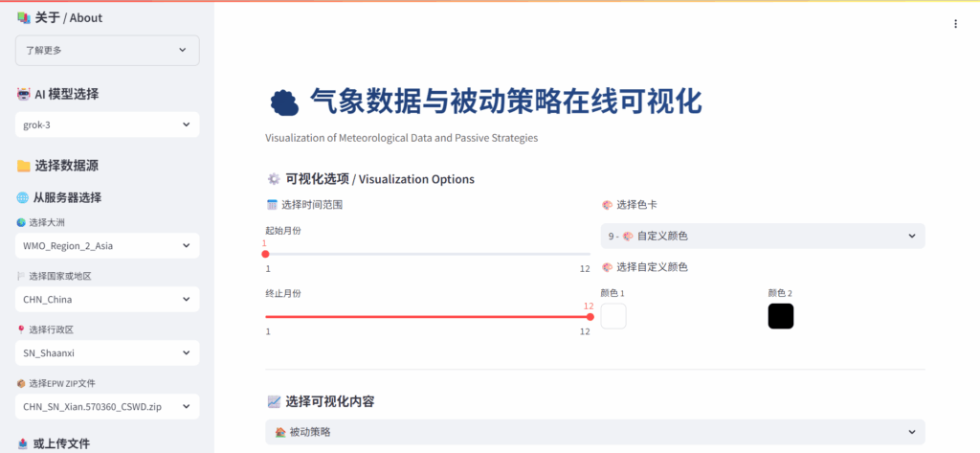Open the SN_Shaanxi region dropdown
980x453 pixels.
click(x=107, y=352)
